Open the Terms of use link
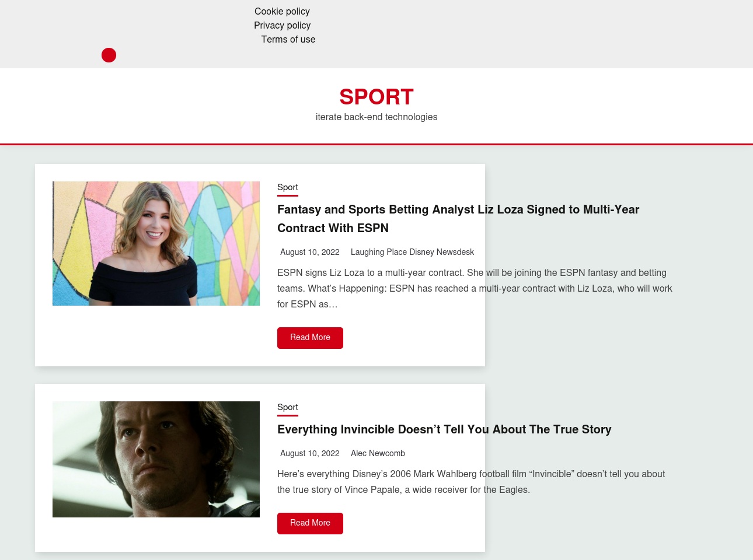Image resolution: width=753 pixels, height=560 pixels. tap(288, 40)
